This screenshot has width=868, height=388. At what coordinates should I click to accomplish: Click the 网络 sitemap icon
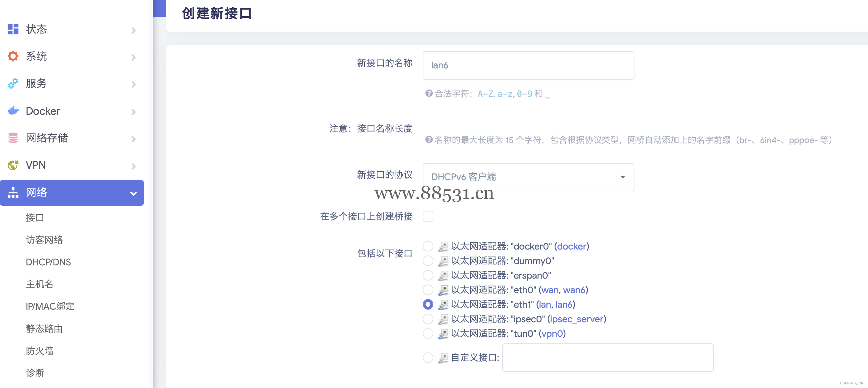tap(13, 192)
